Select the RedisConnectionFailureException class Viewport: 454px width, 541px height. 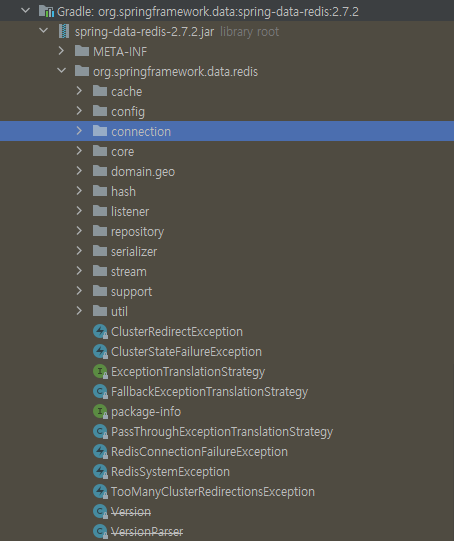coord(199,452)
